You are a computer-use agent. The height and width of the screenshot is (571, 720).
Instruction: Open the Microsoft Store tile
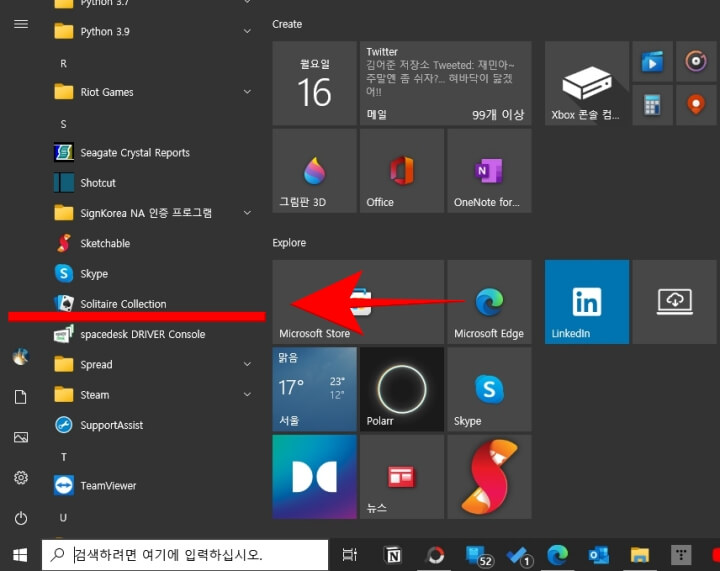tap(358, 302)
